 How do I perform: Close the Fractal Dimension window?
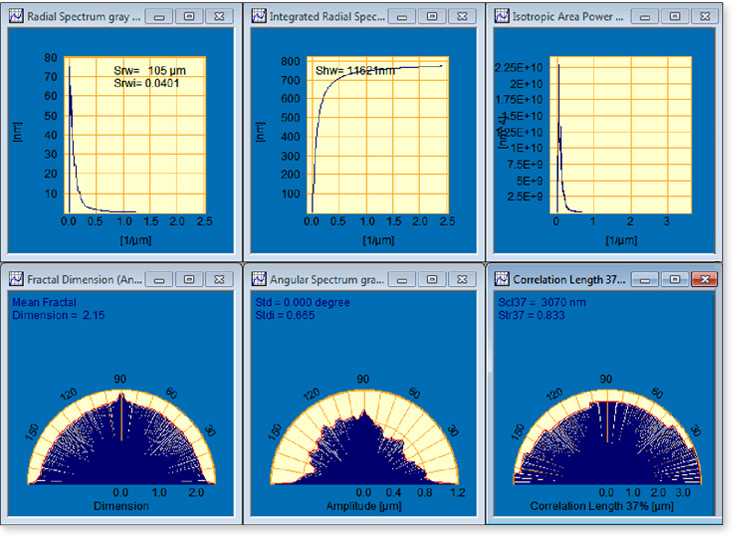coord(219,279)
